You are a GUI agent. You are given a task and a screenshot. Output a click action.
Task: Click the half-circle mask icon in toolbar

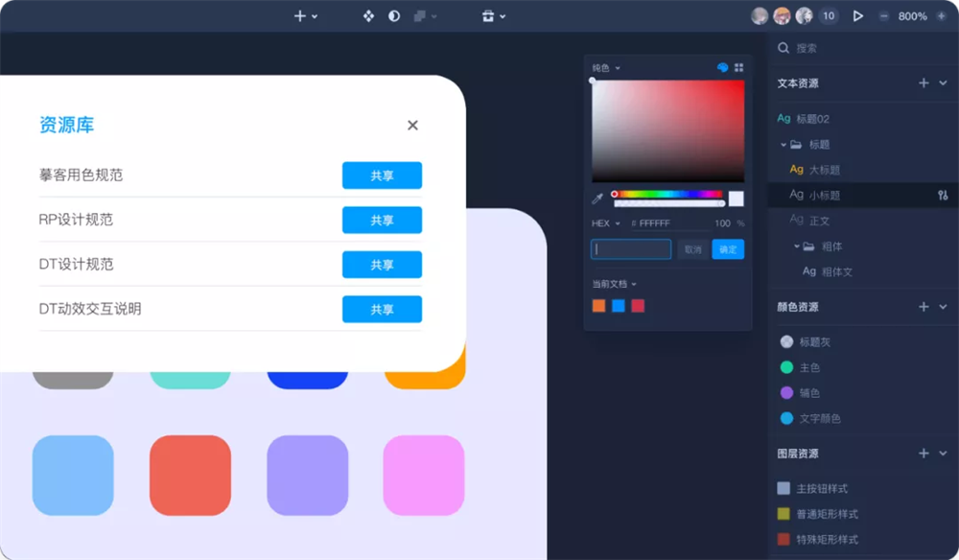pyautogui.click(x=394, y=16)
